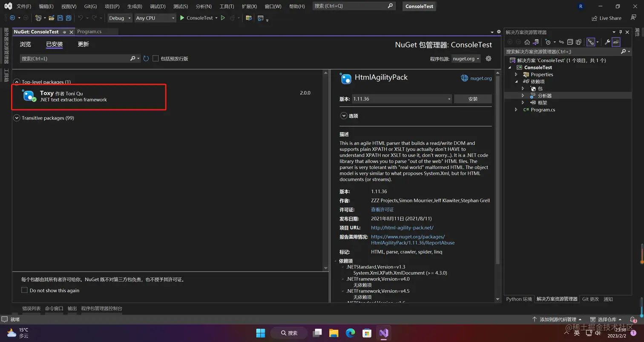Open the File menu
644x342 pixels.
24,6
